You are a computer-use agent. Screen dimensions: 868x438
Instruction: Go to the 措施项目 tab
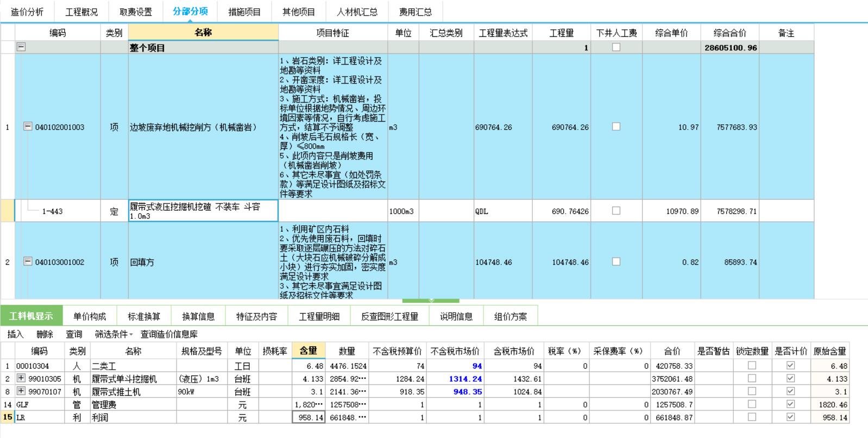(x=244, y=12)
